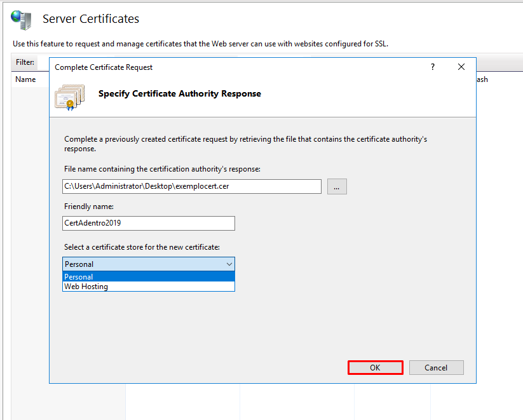This screenshot has height=420, width=523.
Task: Click the certificate file path field
Action: [x=191, y=186]
